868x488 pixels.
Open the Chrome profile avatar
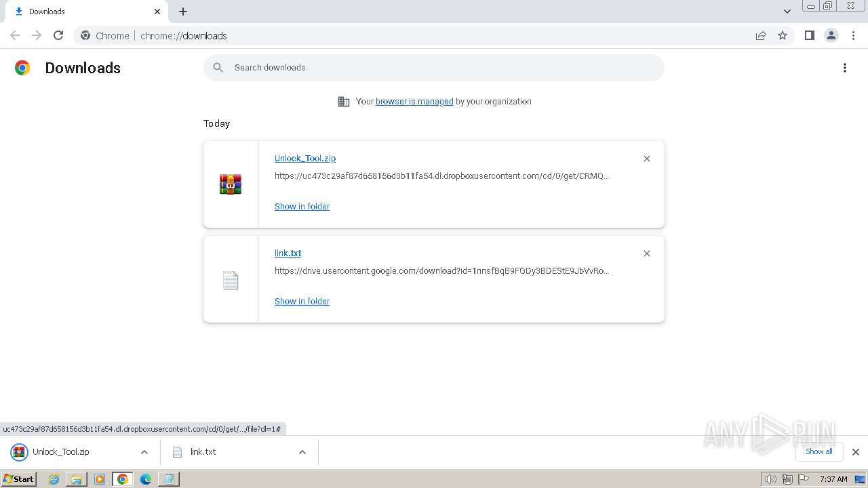pyautogui.click(x=831, y=35)
